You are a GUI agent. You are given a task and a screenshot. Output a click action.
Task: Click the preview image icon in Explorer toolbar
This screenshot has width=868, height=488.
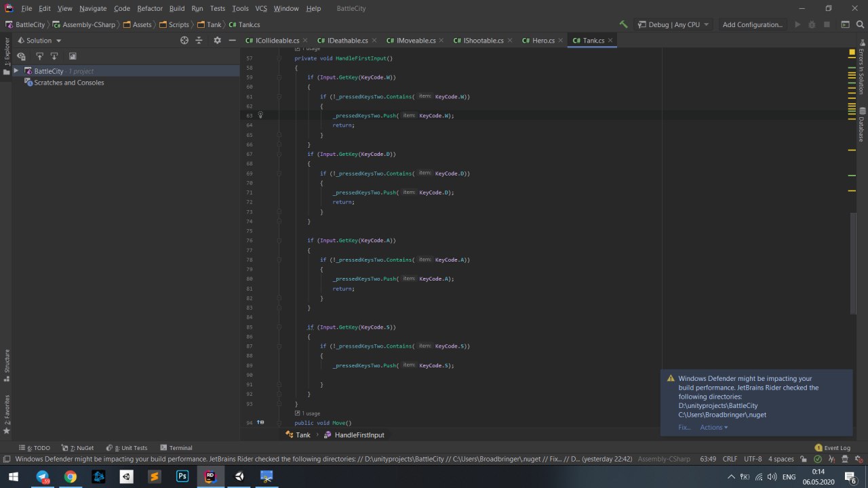73,56
